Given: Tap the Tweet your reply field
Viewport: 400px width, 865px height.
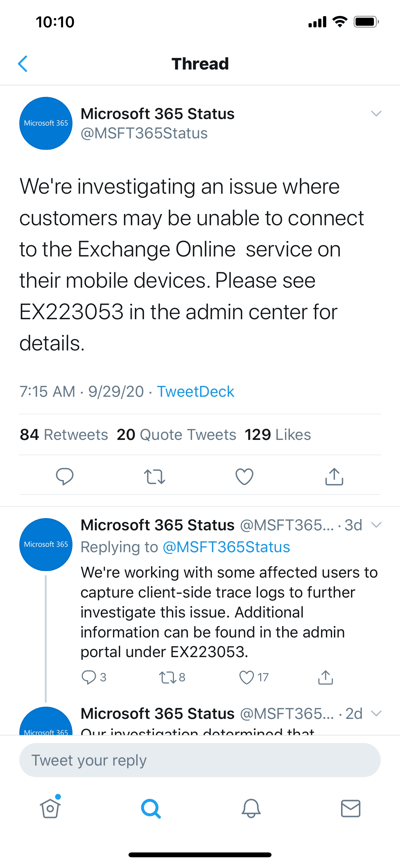Looking at the screenshot, I should click(200, 760).
